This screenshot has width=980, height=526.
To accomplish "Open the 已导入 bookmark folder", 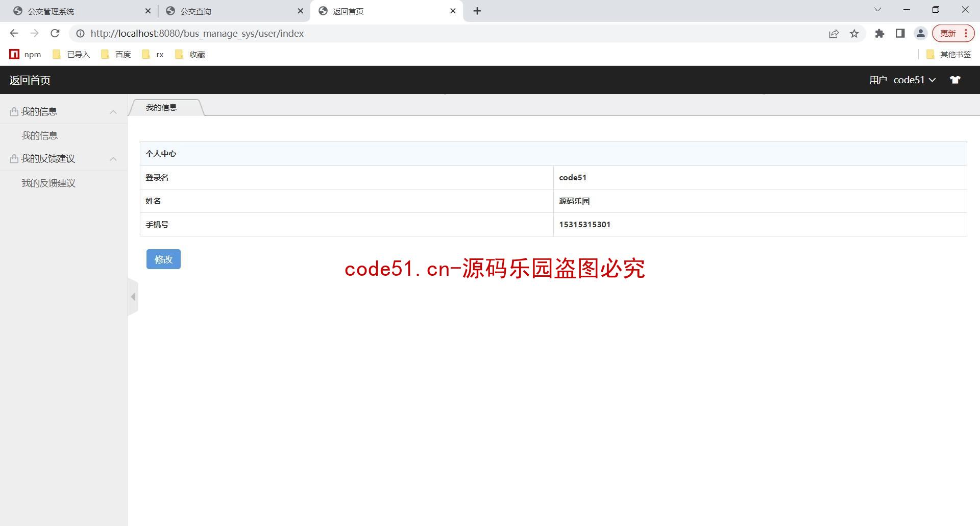I will coord(71,54).
